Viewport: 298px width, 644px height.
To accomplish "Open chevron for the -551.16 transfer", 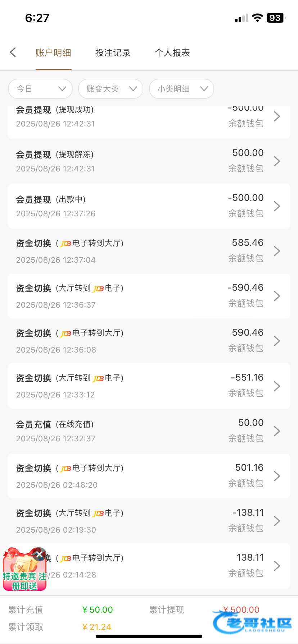I will click(277, 386).
